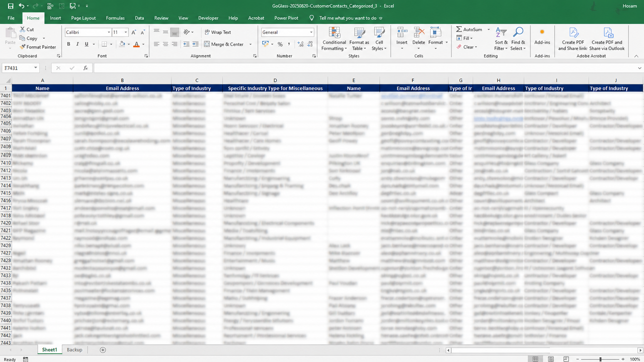This screenshot has width=644, height=362.
Task: Click the increase indent icon
Action: coord(195,44)
